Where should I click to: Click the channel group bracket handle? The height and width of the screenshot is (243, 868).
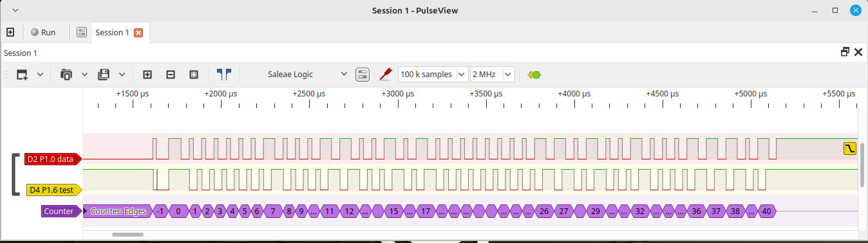(15, 174)
